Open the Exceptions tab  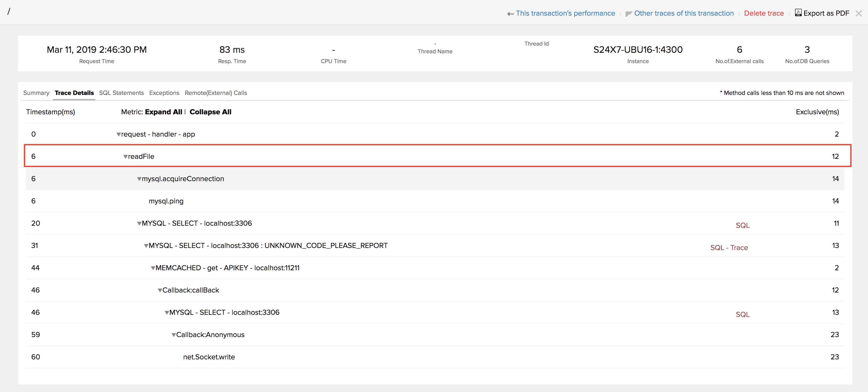[x=164, y=93]
